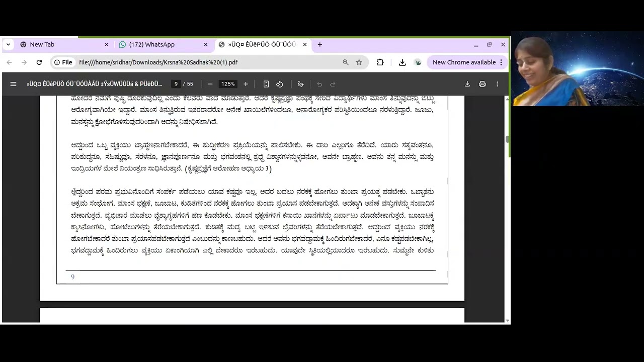Image resolution: width=644 pixels, height=362 pixels.
Task: Go back to the previous page
Action: (9, 62)
